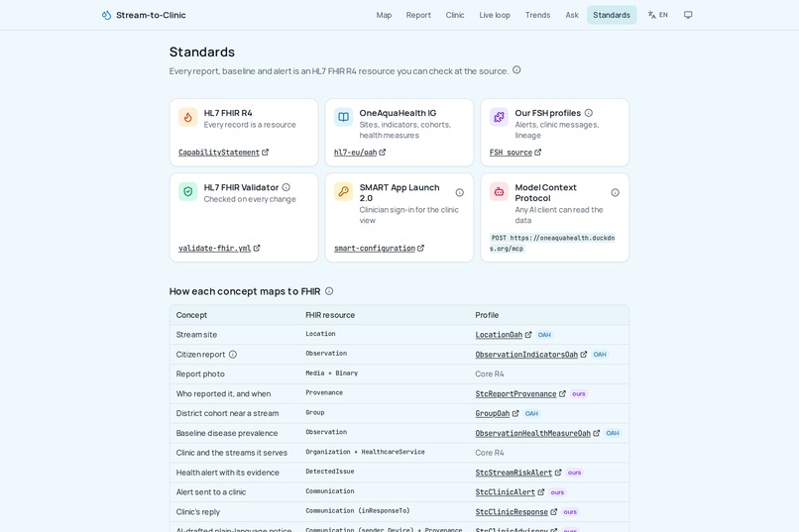The width and height of the screenshot is (799, 532).
Task: Open the validate-fhir.yml link
Action: pos(214,248)
